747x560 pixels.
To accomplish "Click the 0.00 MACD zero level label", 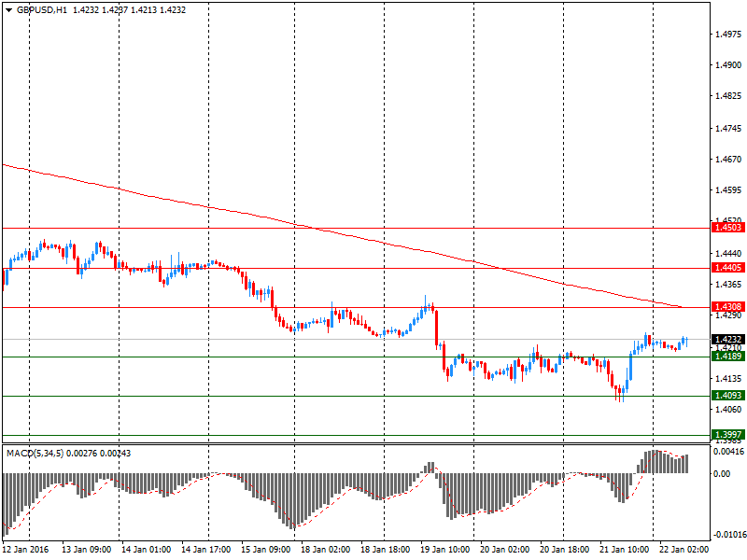I will [x=722, y=474].
